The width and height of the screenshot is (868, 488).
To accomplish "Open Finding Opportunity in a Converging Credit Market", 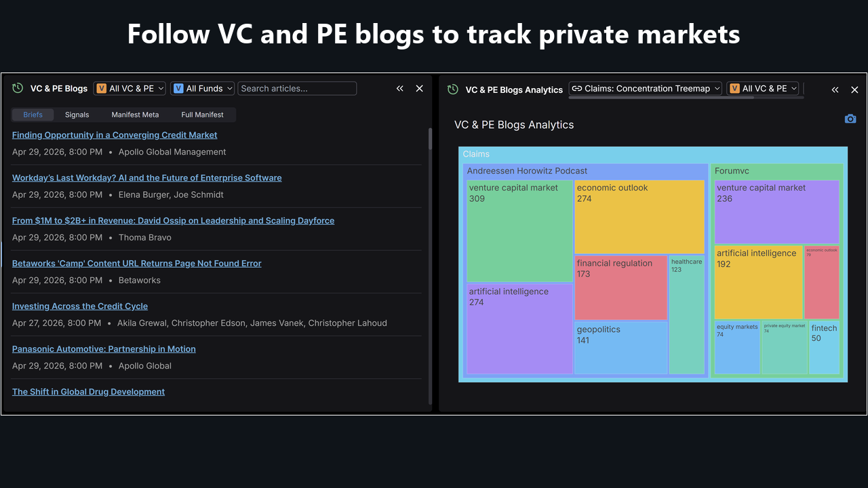I will [x=115, y=135].
